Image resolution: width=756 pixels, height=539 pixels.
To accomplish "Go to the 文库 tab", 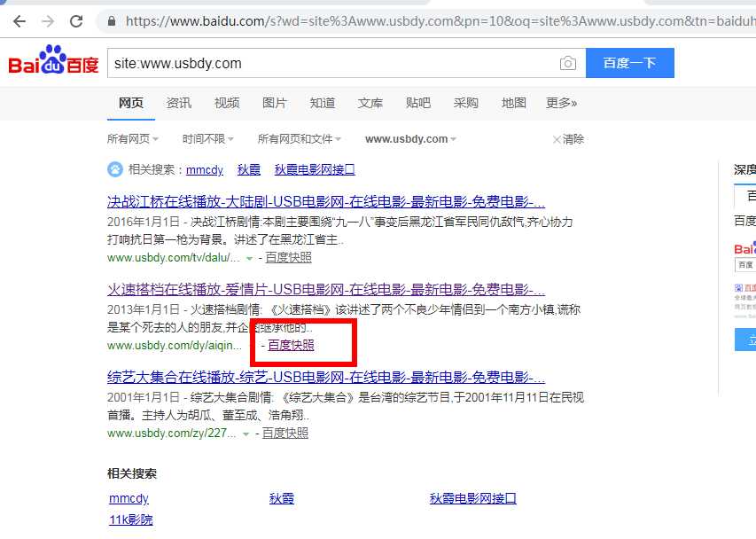I will [370, 103].
